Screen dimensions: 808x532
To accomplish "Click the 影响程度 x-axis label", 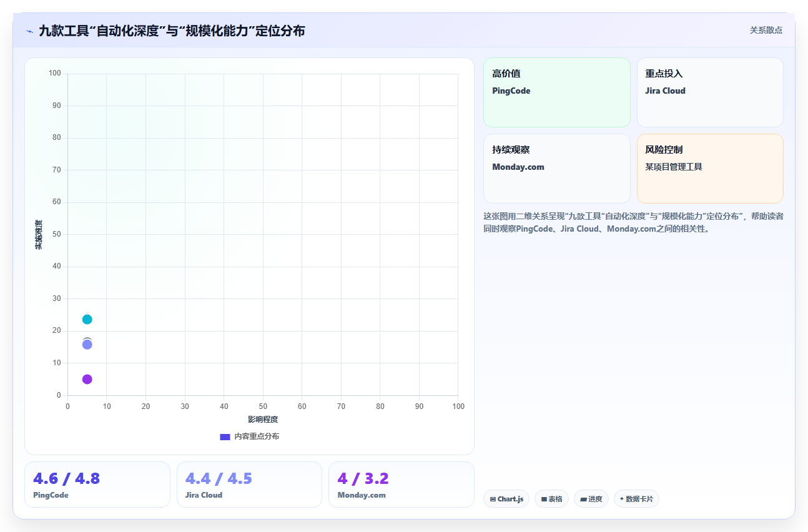I will [263, 420].
